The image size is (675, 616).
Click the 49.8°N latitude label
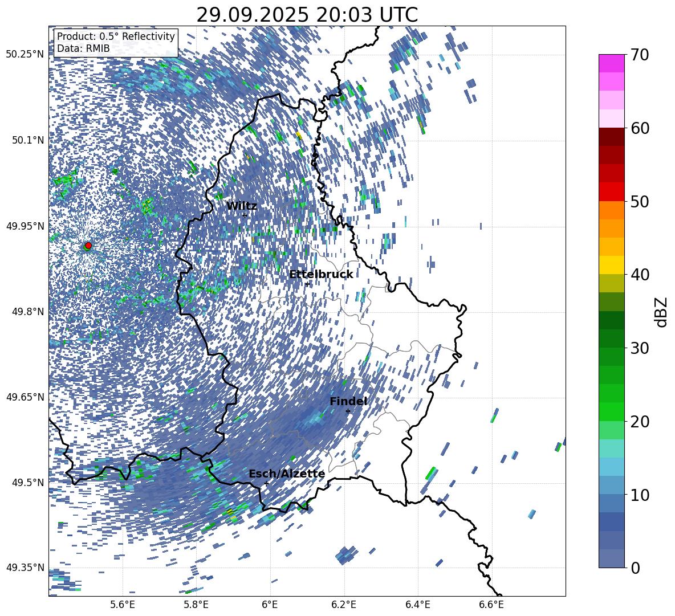point(27,312)
